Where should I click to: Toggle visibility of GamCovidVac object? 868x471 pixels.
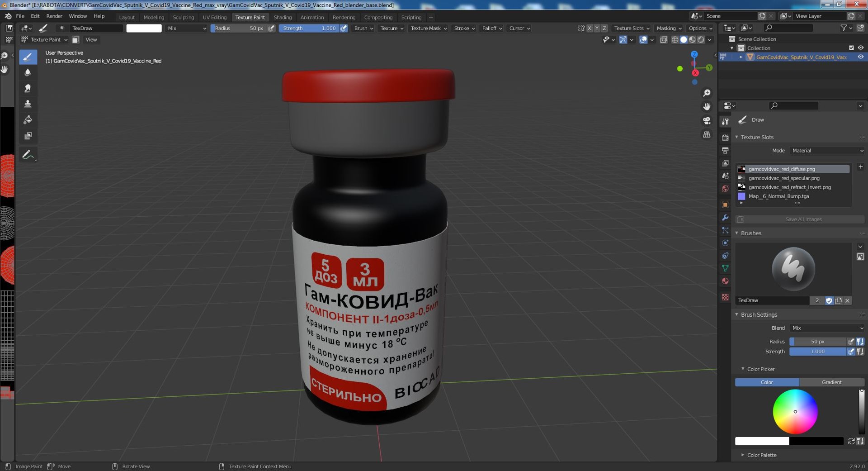[861, 57]
